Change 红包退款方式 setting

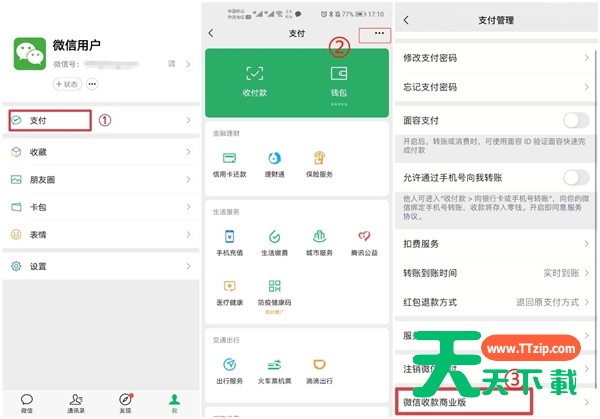pos(495,302)
